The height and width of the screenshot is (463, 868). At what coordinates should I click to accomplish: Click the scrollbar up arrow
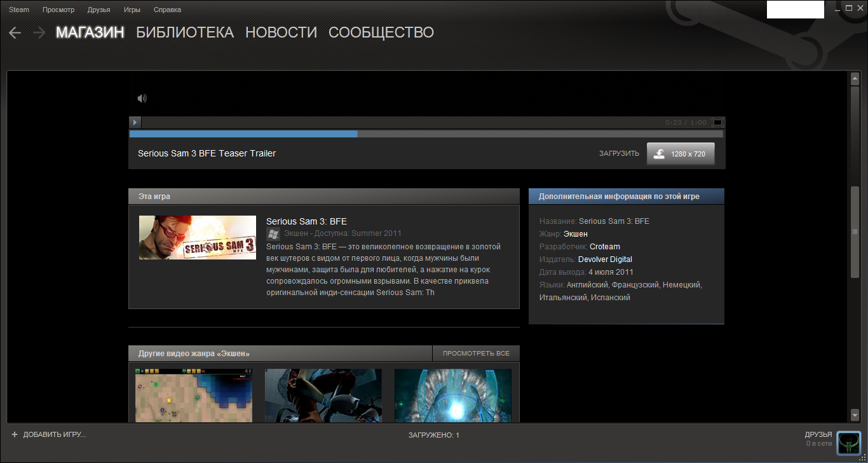(855, 79)
